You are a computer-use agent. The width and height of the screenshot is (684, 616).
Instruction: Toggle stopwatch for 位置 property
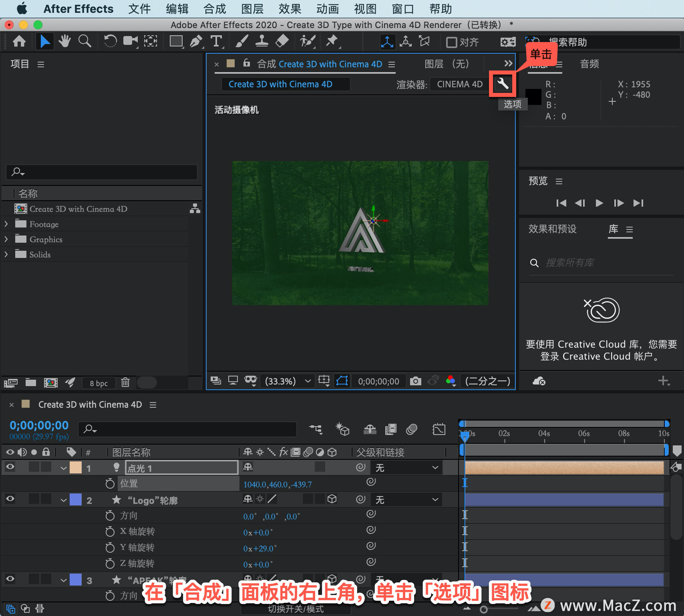pyautogui.click(x=110, y=483)
